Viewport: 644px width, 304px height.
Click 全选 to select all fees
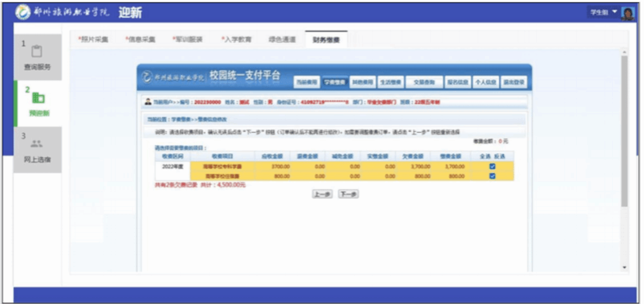(485, 157)
